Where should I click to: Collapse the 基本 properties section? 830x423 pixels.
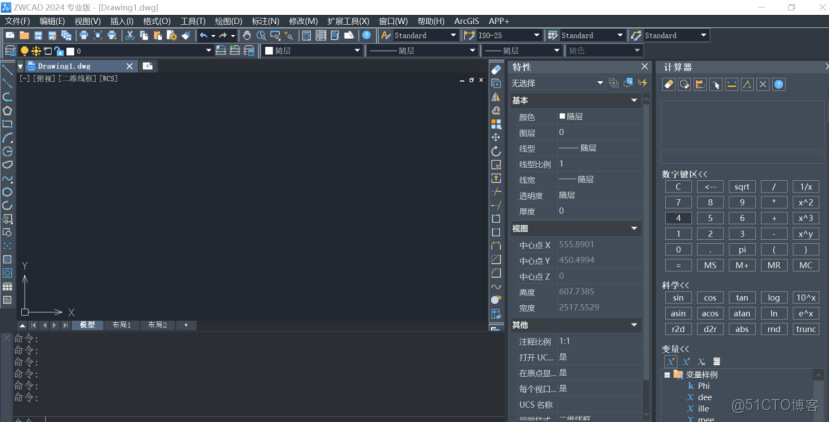634,101
